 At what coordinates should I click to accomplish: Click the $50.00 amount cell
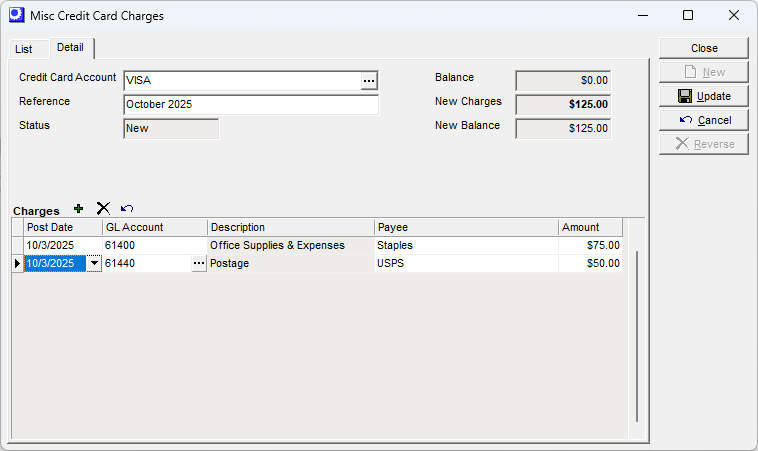pyautogui.click(x=590, y=263)
